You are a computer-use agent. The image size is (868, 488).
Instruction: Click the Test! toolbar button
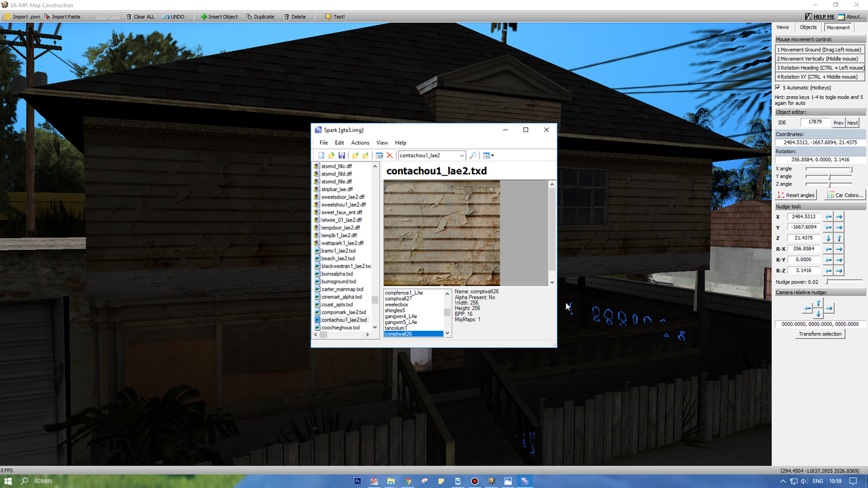point(335,16)
